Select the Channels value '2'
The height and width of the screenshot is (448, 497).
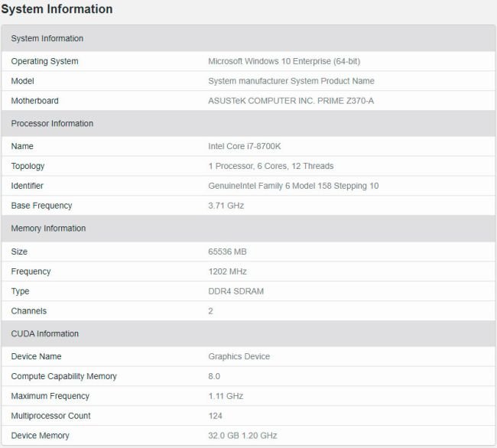tap(211, 311)
